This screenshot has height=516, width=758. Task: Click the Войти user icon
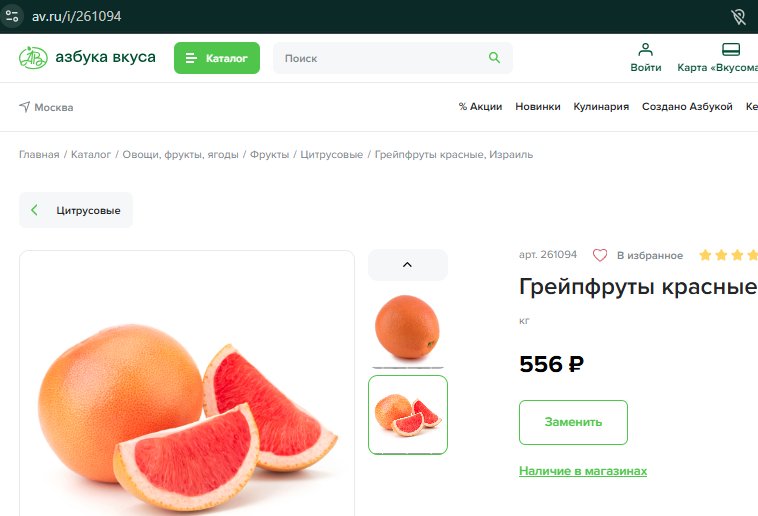tap(645, 49)
